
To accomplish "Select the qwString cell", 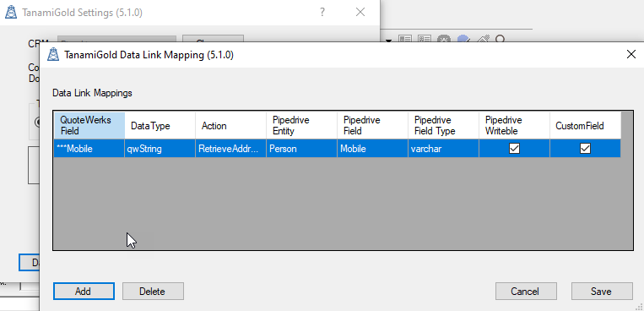I will [160, 149].
